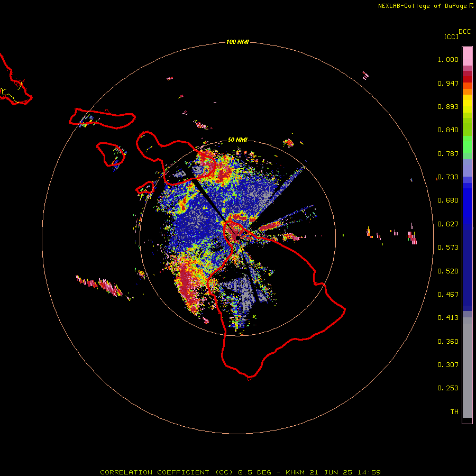Click the 0.360 color scale label

coord(448,342)
